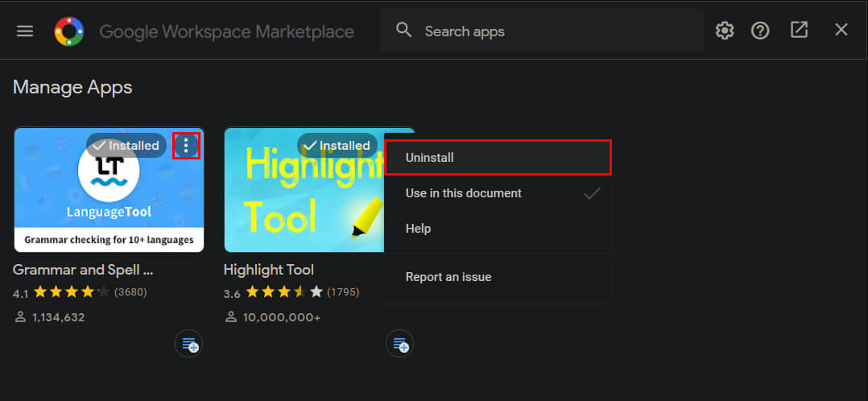Open three-dot options on LanguageTool card
Image resolution: width=868 pixels, height=401 pixels.
click(x=186, y=146)
